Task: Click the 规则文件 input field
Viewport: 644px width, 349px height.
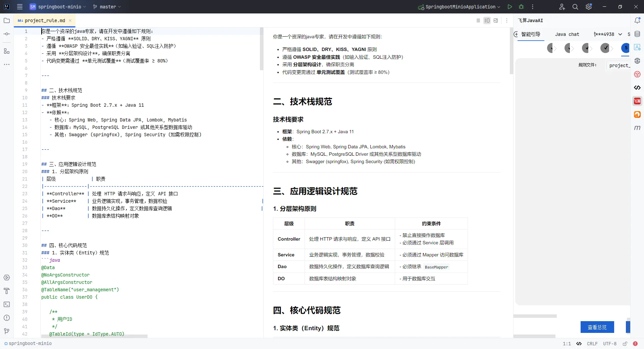Action: pyautogui.click(x=619, y=65)
